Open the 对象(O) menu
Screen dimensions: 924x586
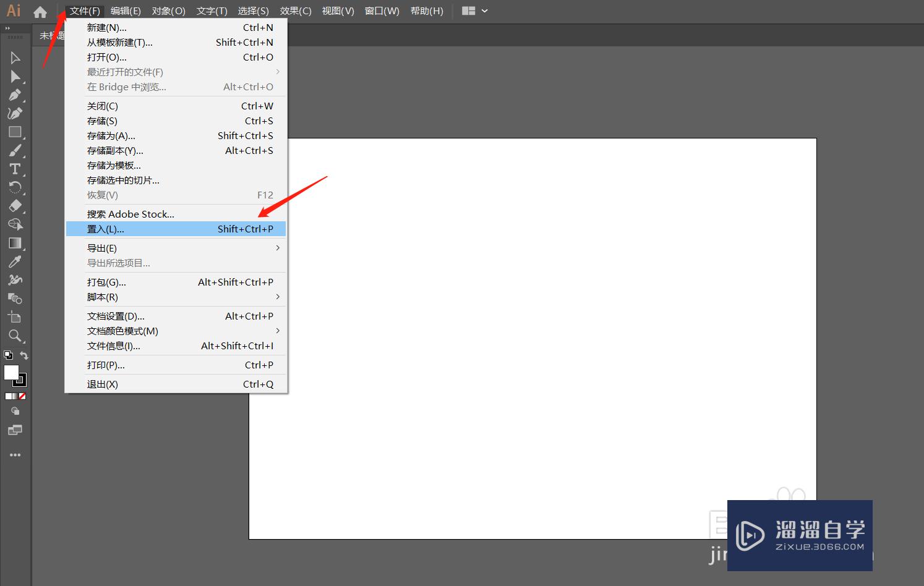[x=169, y=11]
